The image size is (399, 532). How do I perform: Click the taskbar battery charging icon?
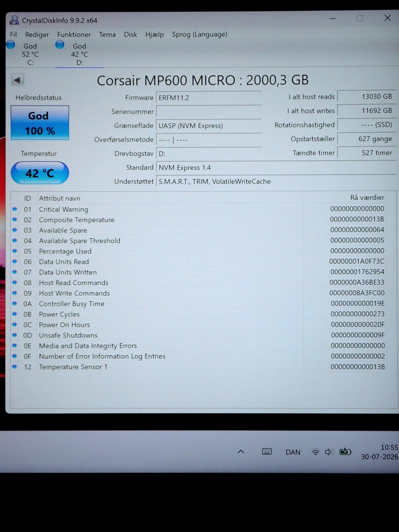345,451
